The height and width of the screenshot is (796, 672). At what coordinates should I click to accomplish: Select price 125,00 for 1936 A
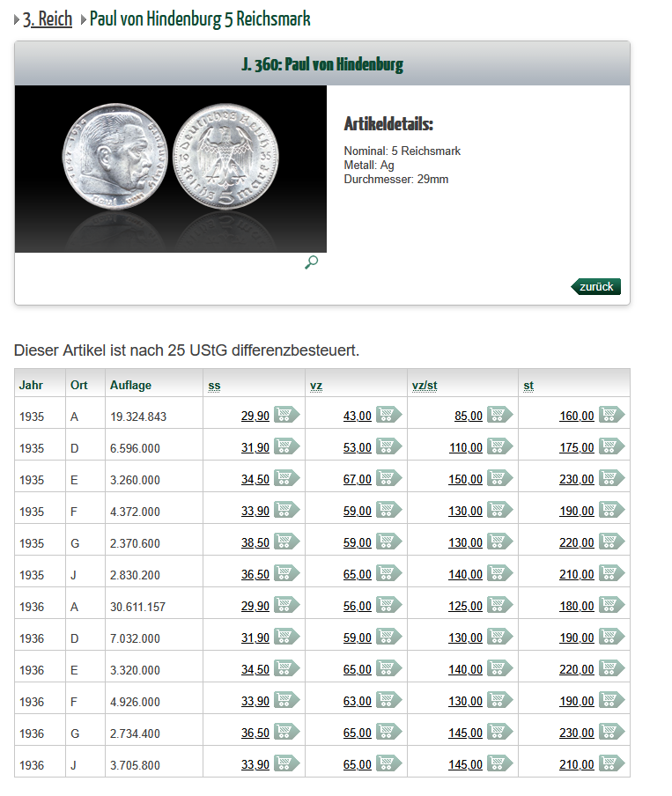[x=465, y=606]
